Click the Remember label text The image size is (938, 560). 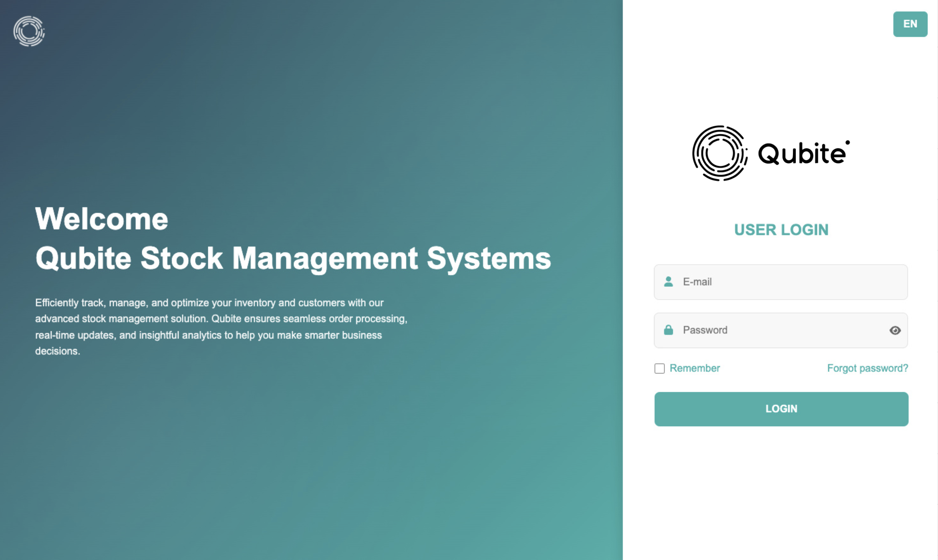point(694,368)
